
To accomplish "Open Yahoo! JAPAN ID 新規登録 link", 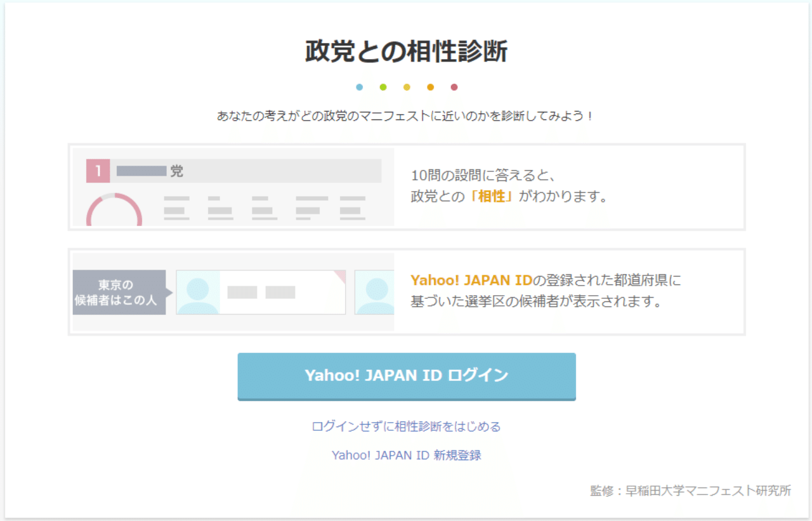I will point(406,455).
